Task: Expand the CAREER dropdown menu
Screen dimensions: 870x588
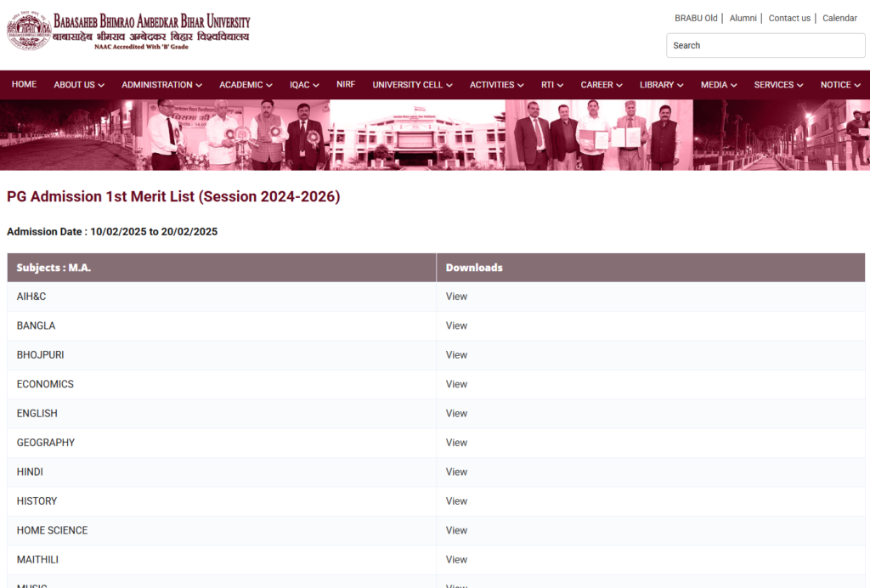Action: click(x=602, y=85)
